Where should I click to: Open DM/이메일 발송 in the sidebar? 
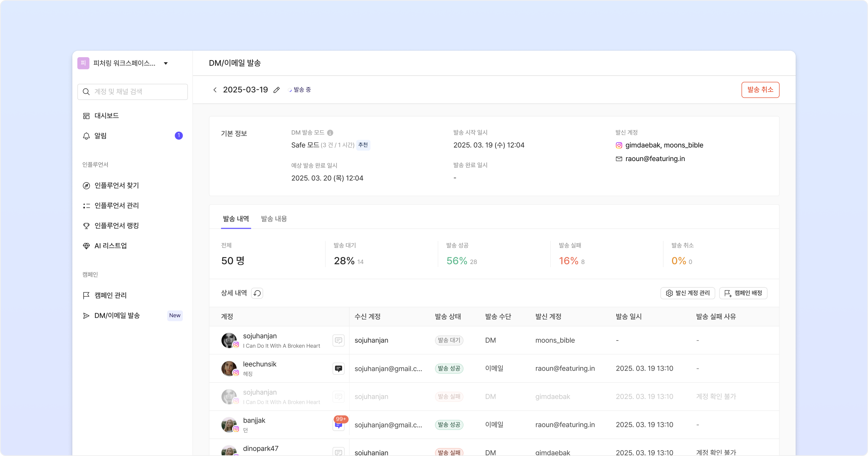pos(117,316)
